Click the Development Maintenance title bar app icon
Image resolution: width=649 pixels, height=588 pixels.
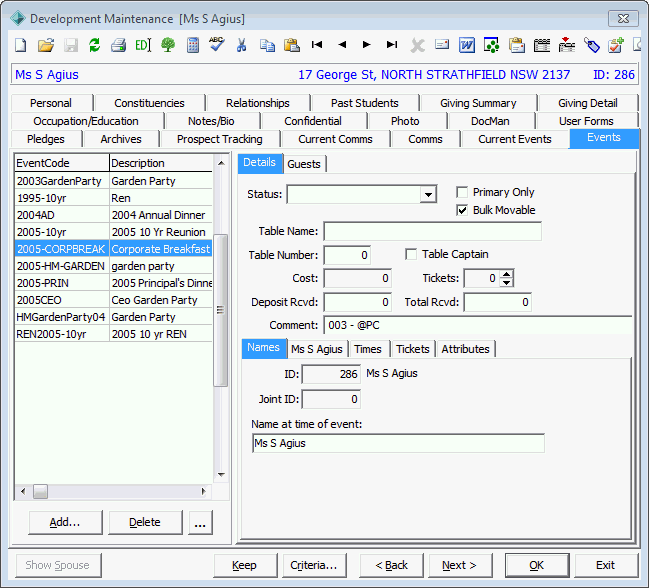18,19
